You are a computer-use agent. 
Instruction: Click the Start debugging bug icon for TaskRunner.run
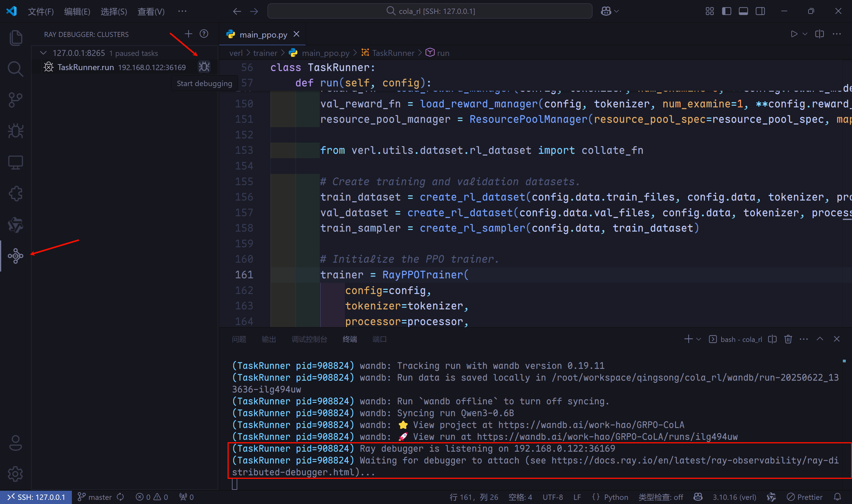(x=204, y=67)
